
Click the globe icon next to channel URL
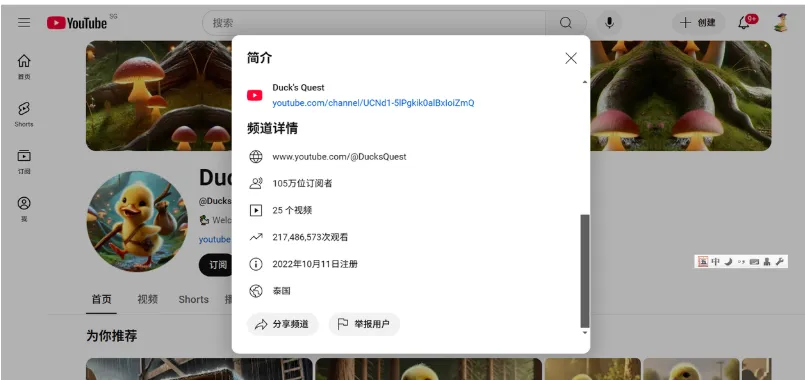click(256, 157)
